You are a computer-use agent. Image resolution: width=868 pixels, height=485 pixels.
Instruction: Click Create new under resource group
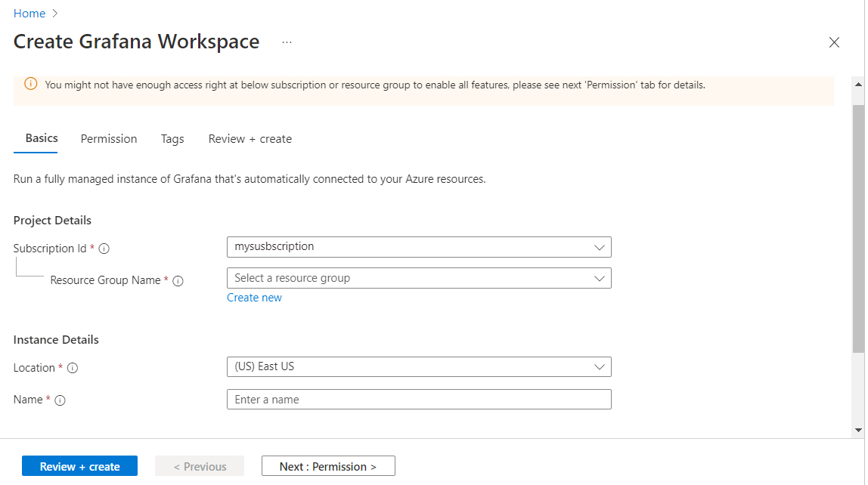pos(254,297)
